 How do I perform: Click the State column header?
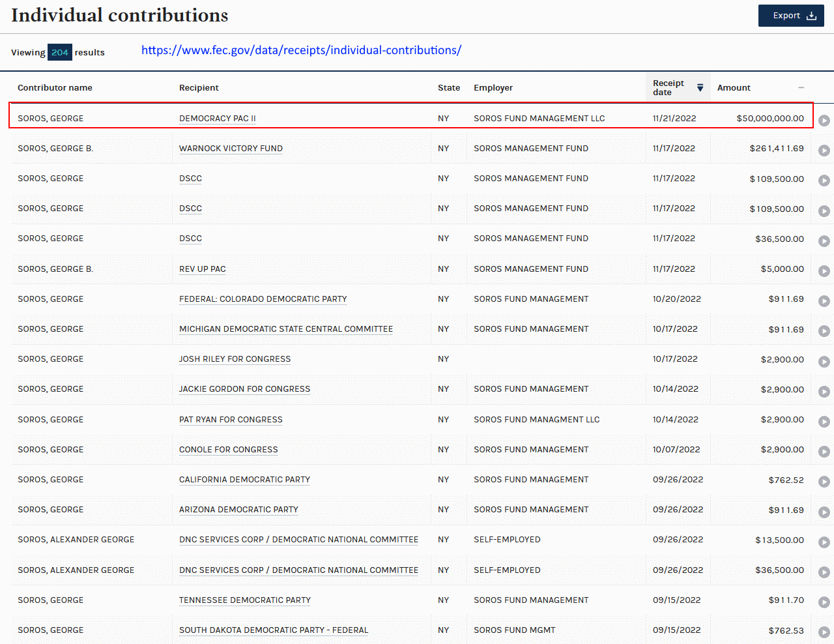click(449, 88)
